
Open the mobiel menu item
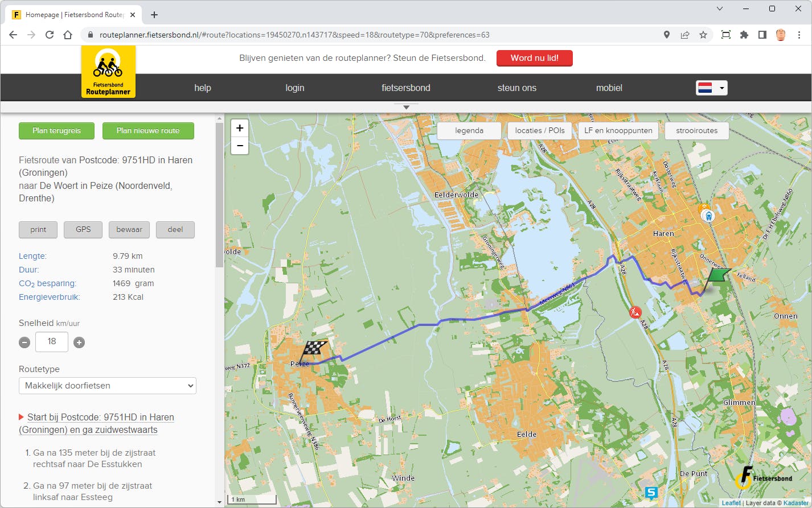(x=609, y=88)
